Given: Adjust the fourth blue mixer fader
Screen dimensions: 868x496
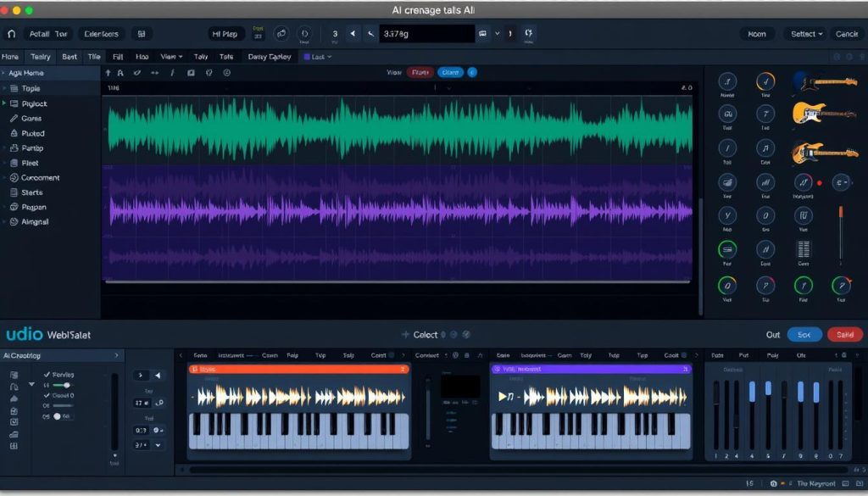Looking at the screenshot, I should click(x=816, y=392).
